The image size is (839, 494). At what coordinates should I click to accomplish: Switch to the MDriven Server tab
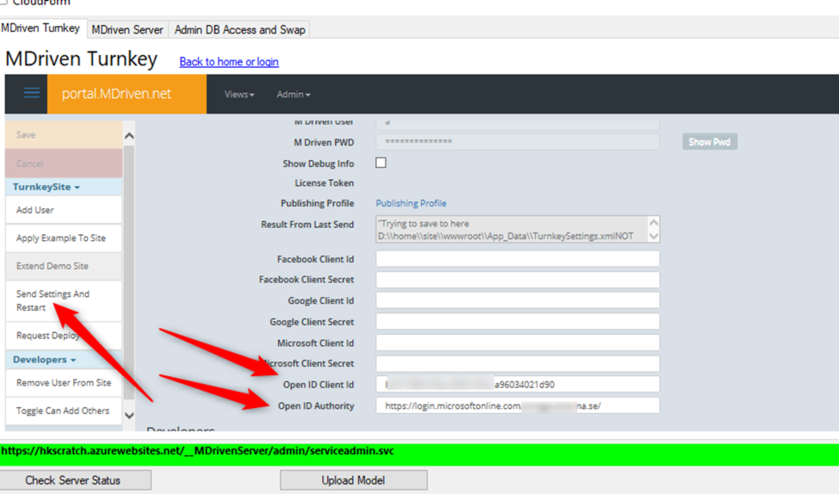(x=127, y=30)
